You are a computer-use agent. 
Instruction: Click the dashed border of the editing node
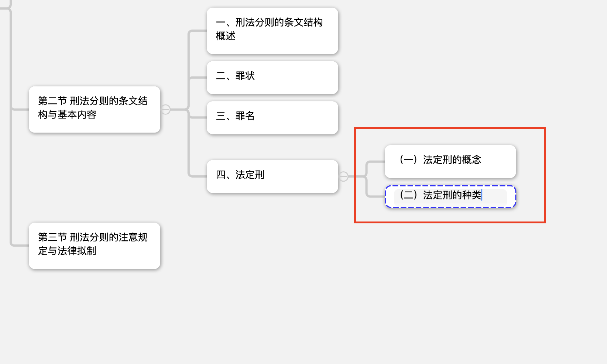coord(450,186)
